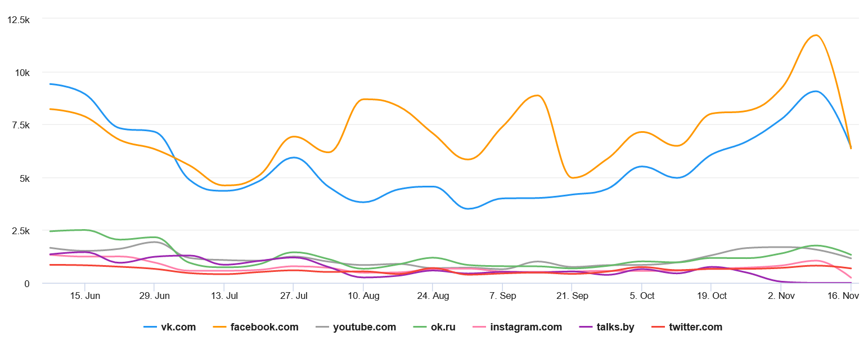Click the blue vk.com peak in November

coord(816,91)
